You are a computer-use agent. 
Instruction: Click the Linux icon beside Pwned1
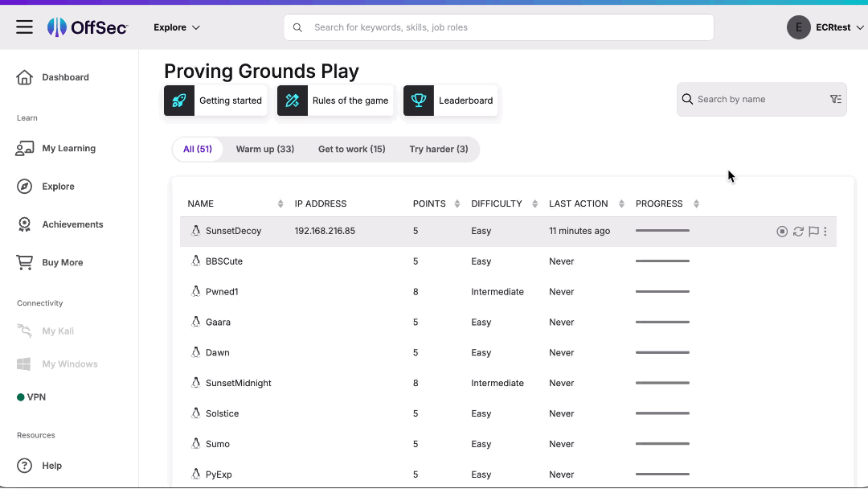(195, 291)
